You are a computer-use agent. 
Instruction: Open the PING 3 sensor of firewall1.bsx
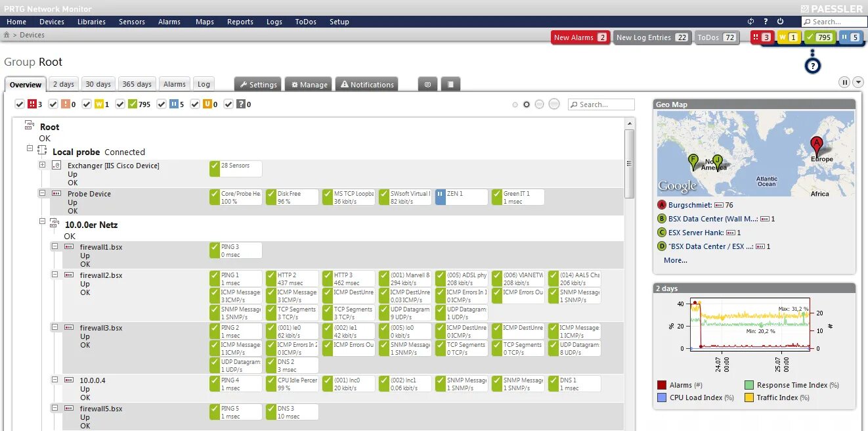235,250
